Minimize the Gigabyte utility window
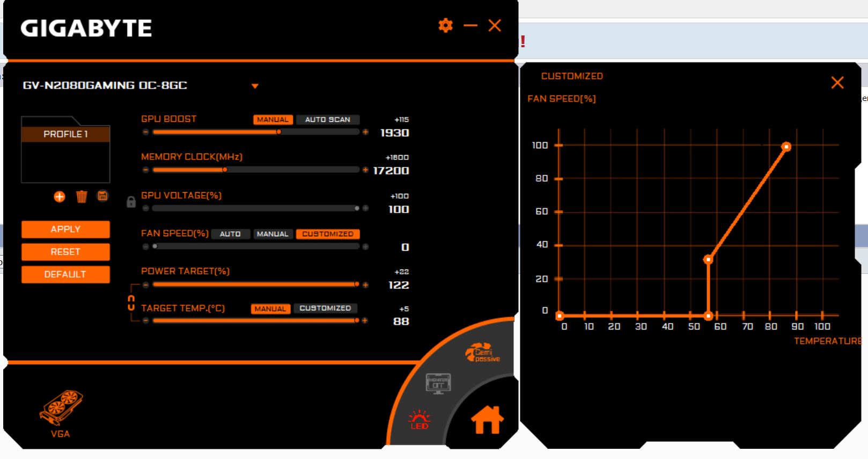Image resolution: width=868 pixels, height=459 pixels. tap(470, 25)
